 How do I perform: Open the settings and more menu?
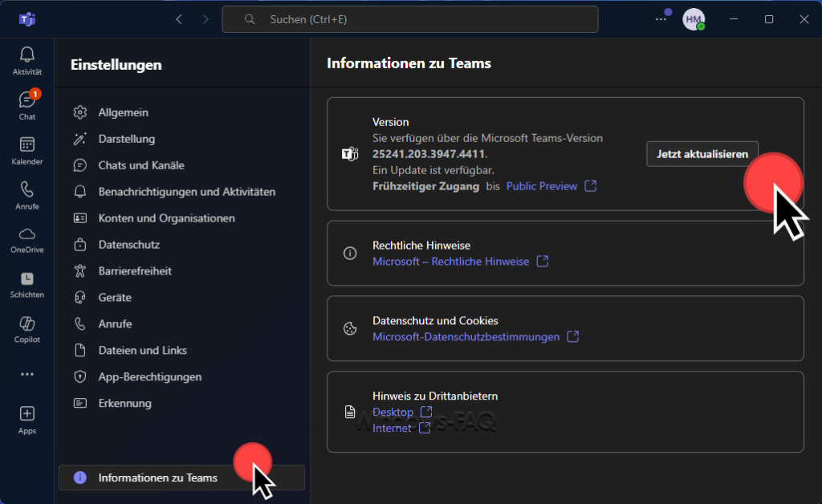pyautogui.click(x=661, y=19)
